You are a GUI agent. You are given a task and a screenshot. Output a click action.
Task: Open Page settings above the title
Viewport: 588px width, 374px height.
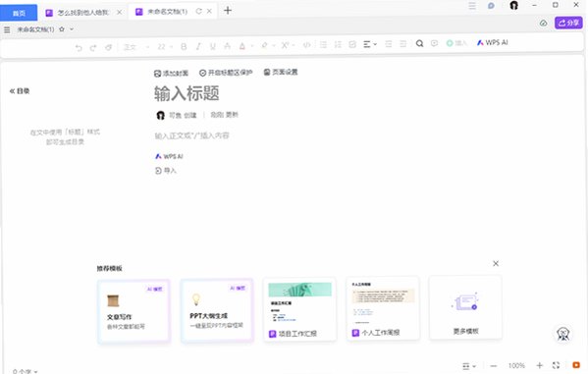tap(281, 72)
